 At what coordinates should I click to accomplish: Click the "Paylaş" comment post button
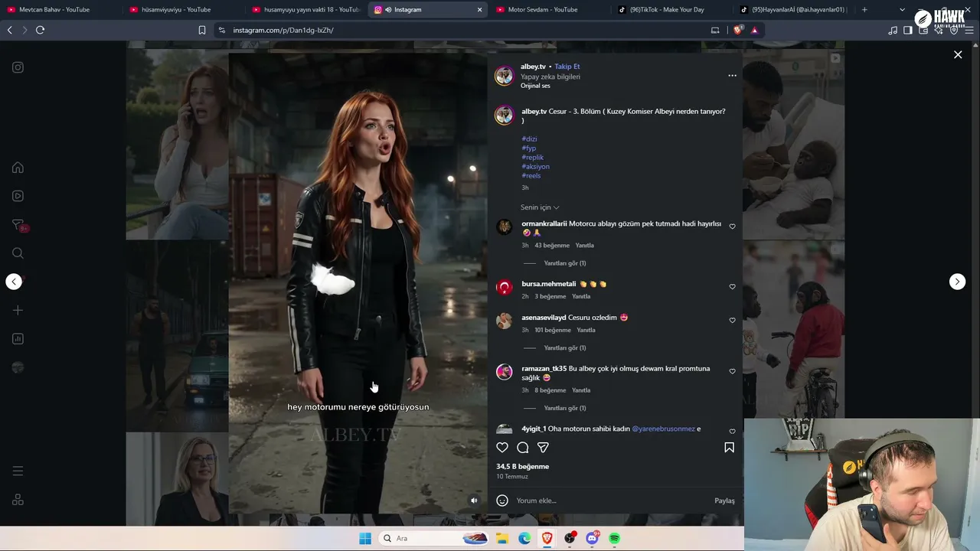pyautogui.click(x=724, y=500)
